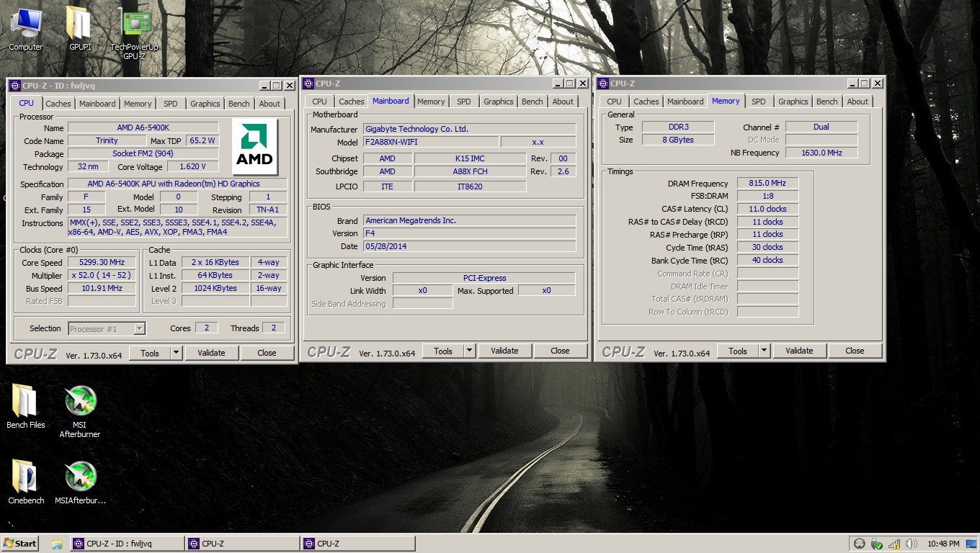Click Validate button in Mainboard window

click(x=504, y=351)
